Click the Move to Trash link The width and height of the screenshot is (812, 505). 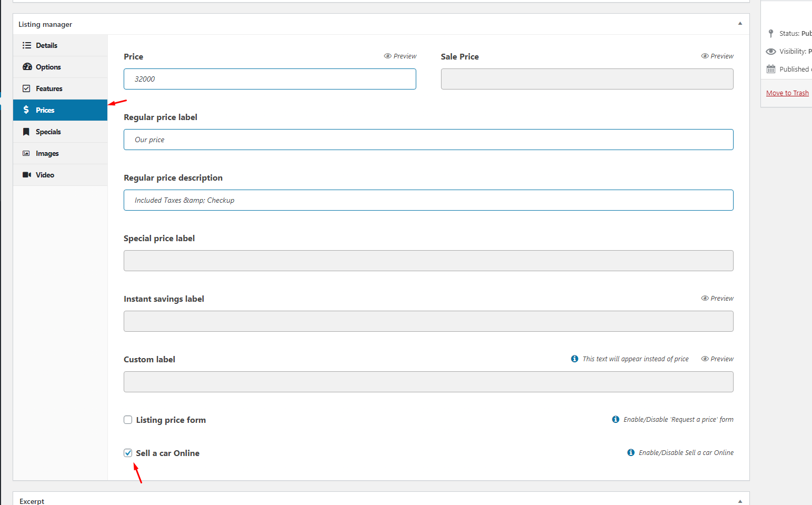(787, 93)
